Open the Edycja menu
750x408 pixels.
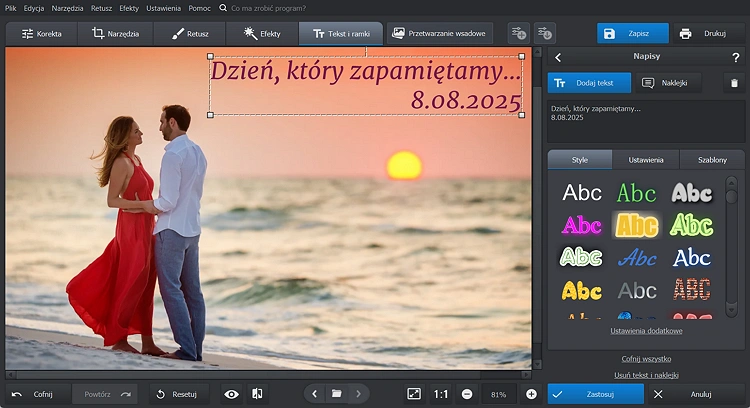tap(34, 8)
